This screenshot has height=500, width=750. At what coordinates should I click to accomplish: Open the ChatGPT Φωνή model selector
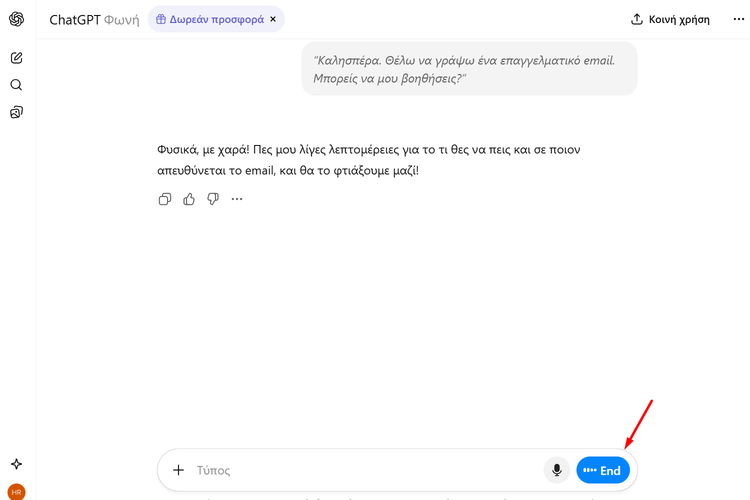coord(95,19)
